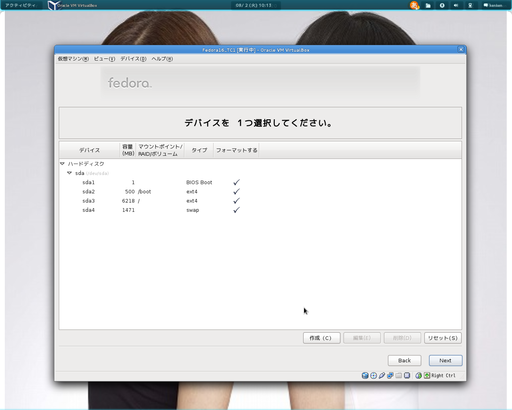This screenshot has width=512, height=410.
Task: Open the 仮想マシン (Machine) menu
Action: pos(73,59)
